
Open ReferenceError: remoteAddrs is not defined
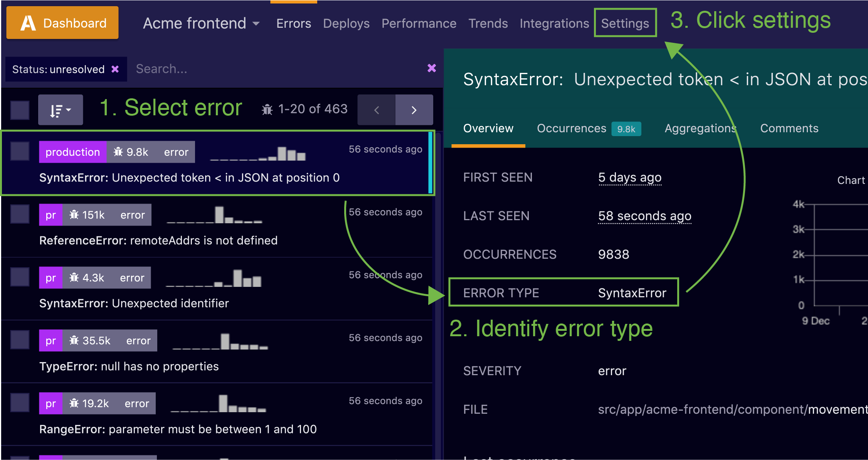tap(158, 240)
